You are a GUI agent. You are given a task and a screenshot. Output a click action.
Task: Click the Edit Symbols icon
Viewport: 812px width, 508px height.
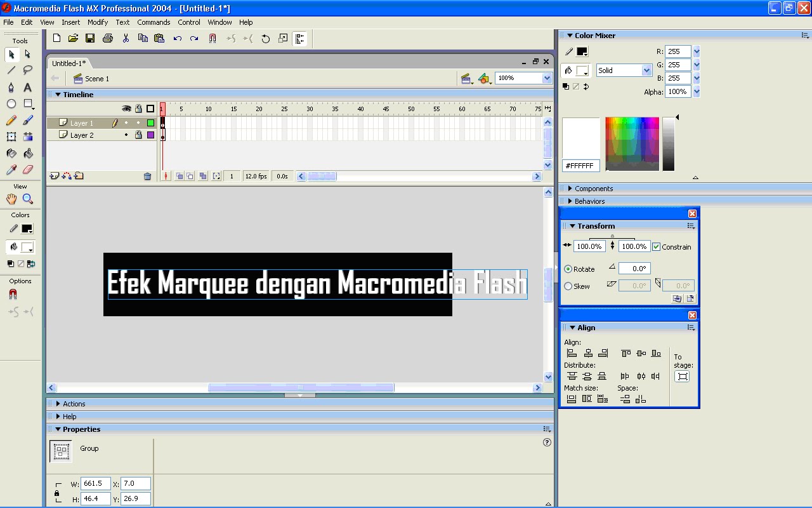(x=485, y=79)
